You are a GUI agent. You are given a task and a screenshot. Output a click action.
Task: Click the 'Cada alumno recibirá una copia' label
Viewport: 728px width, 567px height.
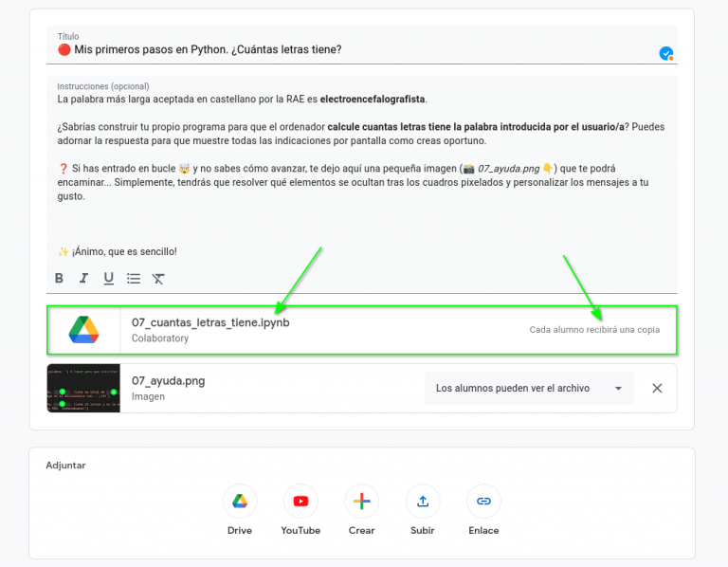click(x=594, y=330)
